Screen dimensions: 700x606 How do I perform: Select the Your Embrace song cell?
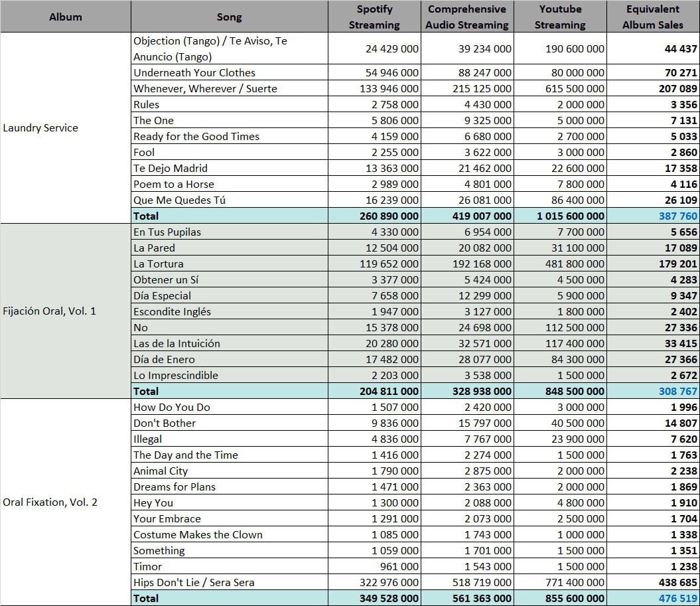coord(230,518)
